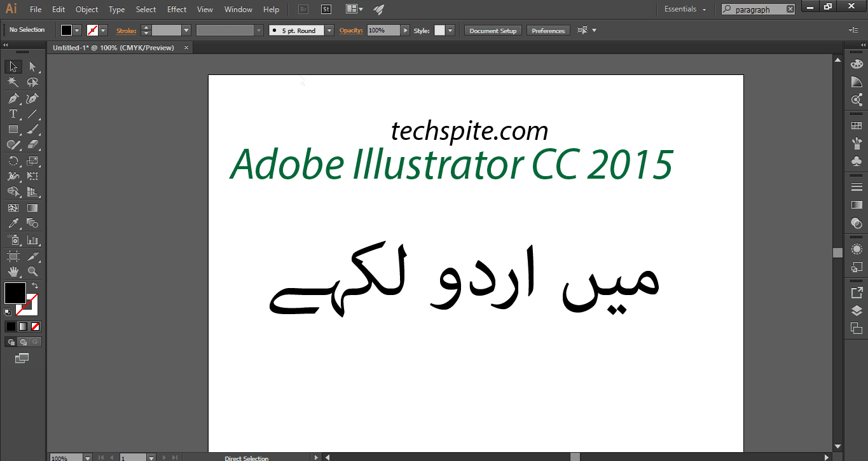Select the Pen tool

coord(13,97)
